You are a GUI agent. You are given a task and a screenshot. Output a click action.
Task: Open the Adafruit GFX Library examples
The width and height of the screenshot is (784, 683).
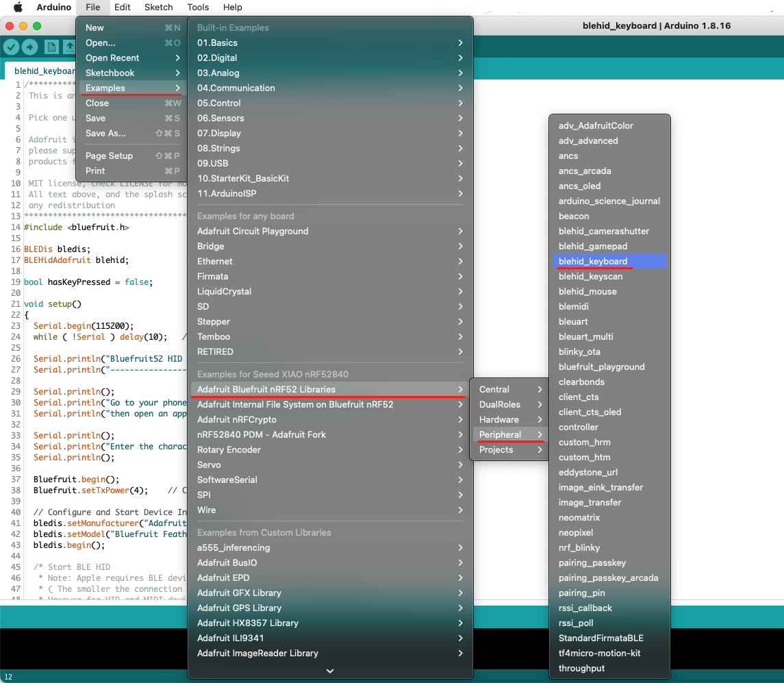pos(330,593)
